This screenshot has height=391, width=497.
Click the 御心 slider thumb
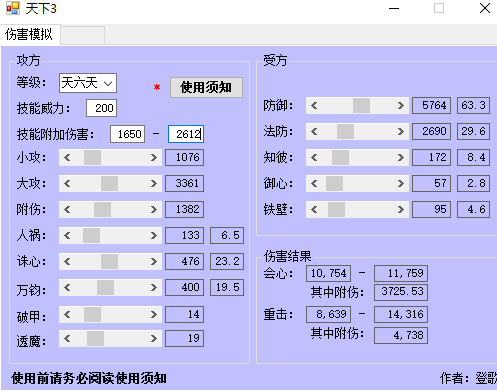[334, 183]
